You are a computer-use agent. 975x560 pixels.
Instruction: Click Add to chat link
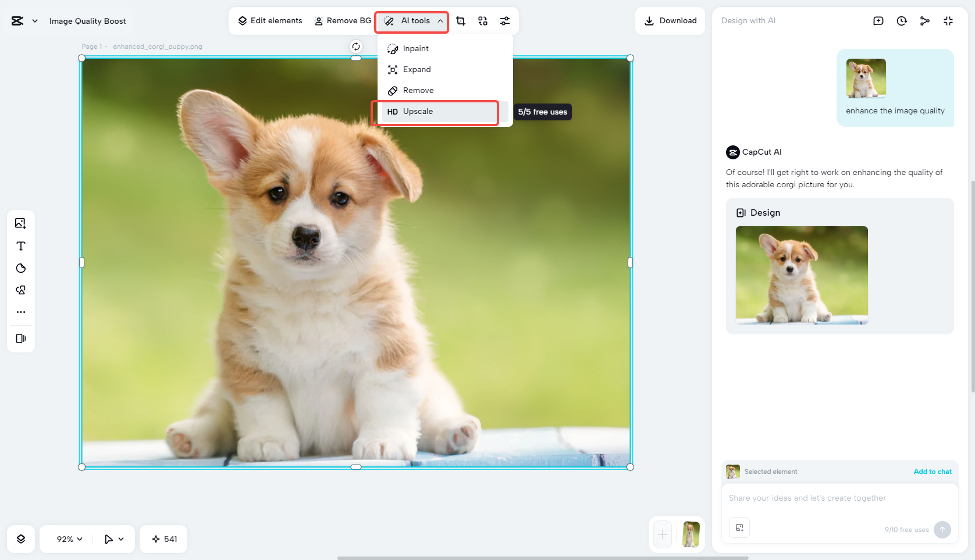click(933, 472)
